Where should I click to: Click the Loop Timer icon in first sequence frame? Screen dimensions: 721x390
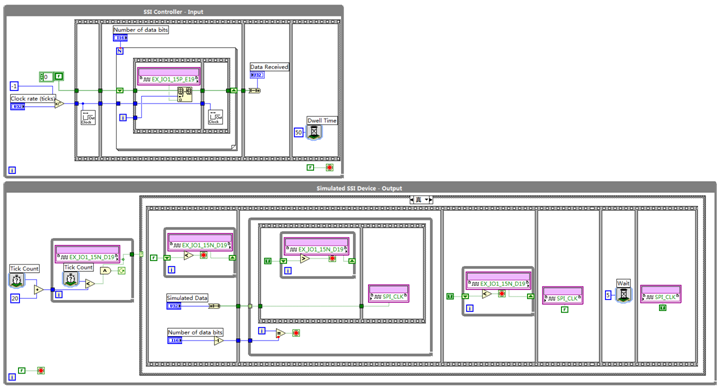[x=88, y=118]
